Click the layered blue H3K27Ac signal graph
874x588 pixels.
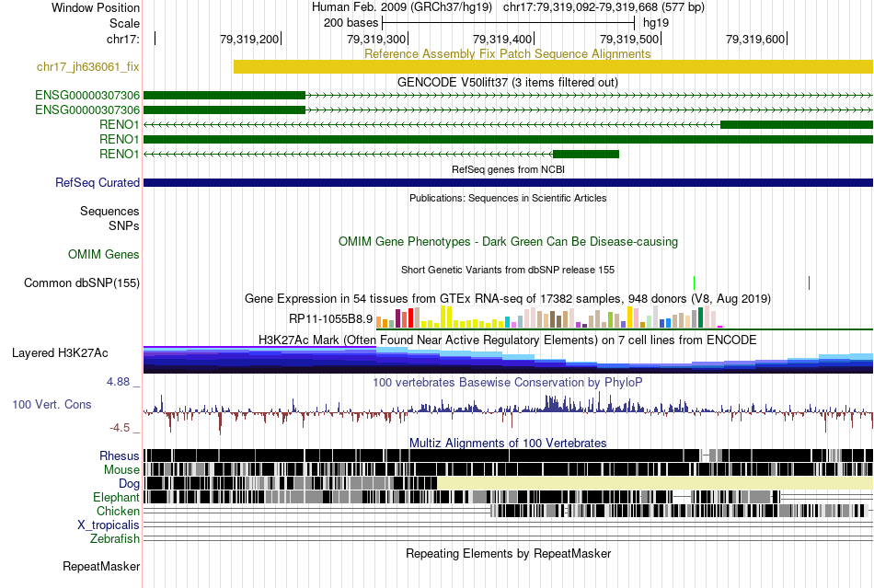[508, 360]
